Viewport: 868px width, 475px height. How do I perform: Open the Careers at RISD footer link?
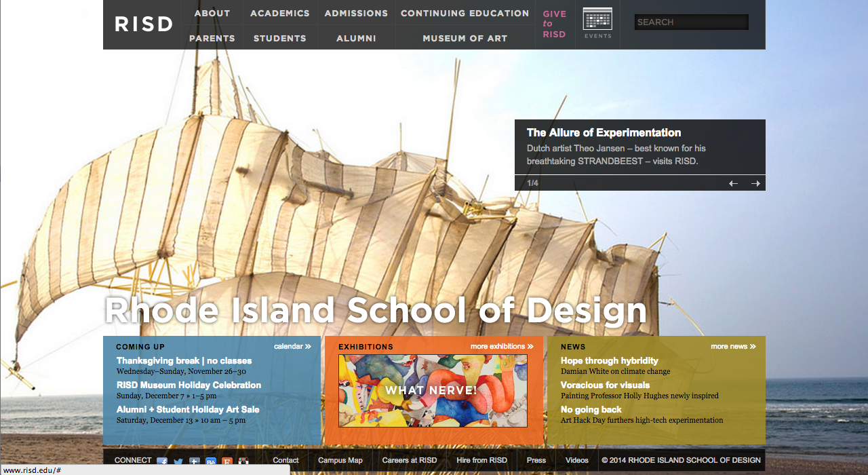(x=410, y=461)
